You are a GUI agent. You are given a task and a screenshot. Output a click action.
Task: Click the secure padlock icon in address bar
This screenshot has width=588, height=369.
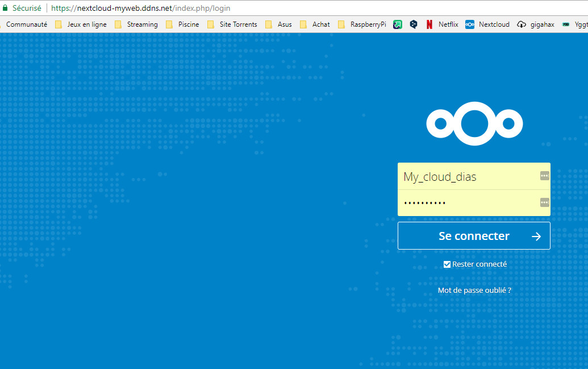pyautogui.click(x=5, y=8)
